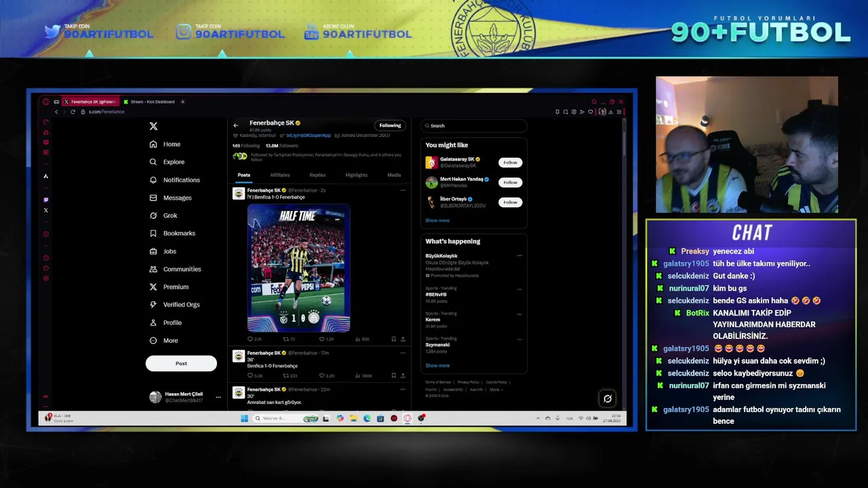868x488 pixels.
Task: Click the Hasan Mert Çileli avatar
Action: coord(155,397)
